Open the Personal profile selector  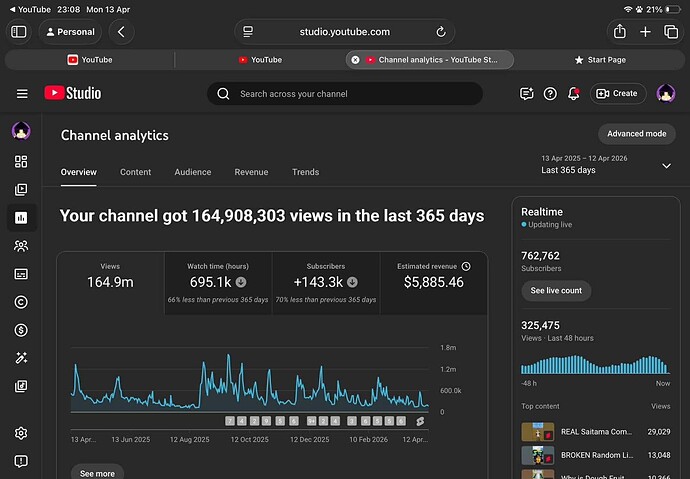(x=70, y=32)
